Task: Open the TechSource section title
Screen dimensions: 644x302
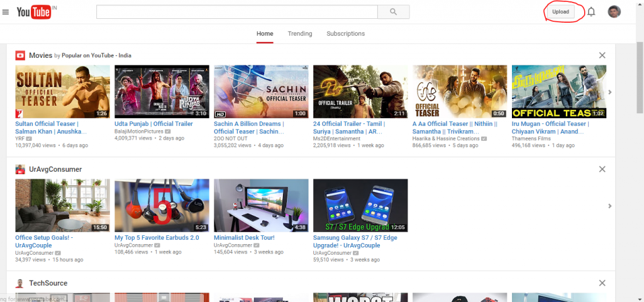Action: pos(48,283)
